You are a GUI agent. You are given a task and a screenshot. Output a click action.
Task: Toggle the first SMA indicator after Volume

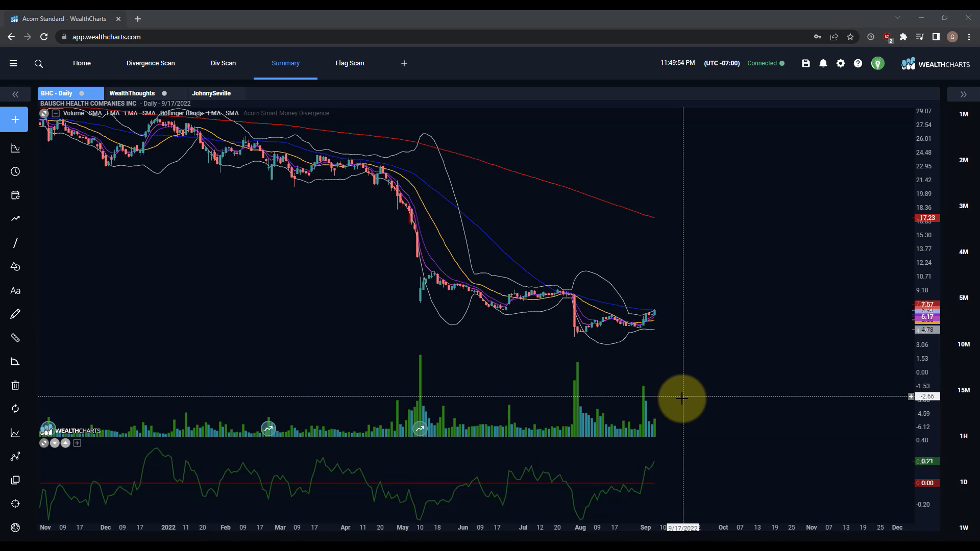[95, 113]
